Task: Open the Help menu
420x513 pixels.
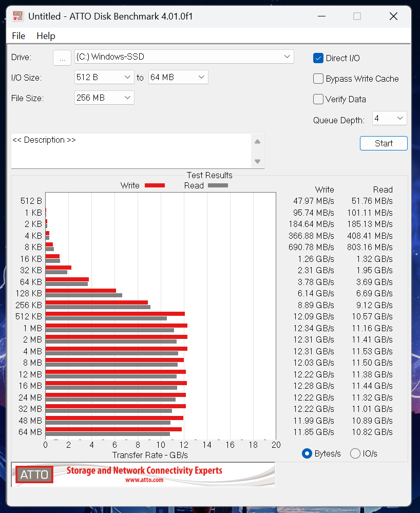Action: tap(46, 36)
